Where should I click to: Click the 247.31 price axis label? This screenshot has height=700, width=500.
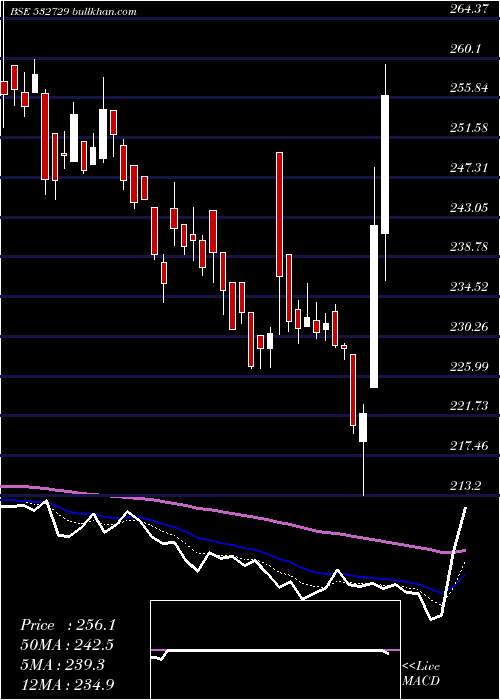(x=469, y=168)
